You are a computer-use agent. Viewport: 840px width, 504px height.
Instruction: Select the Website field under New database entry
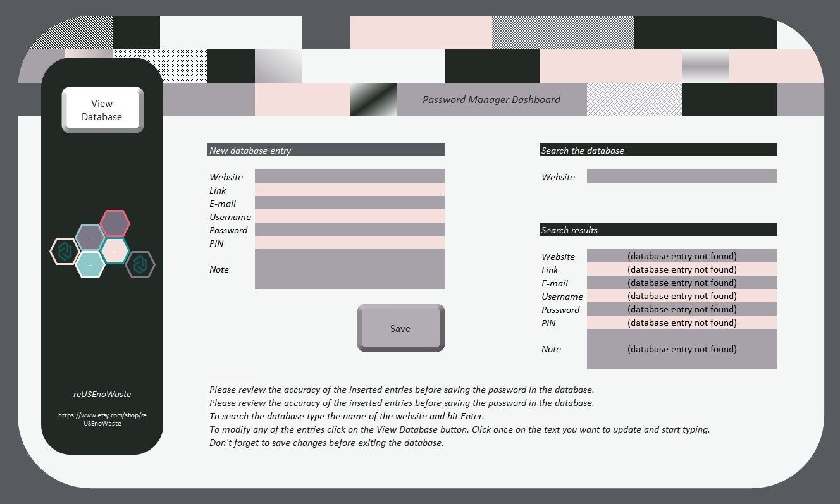(349, 176)
